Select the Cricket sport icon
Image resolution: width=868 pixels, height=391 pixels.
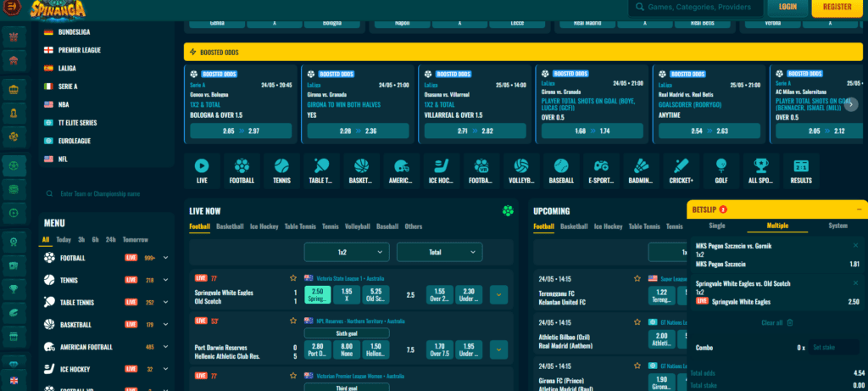681,170
